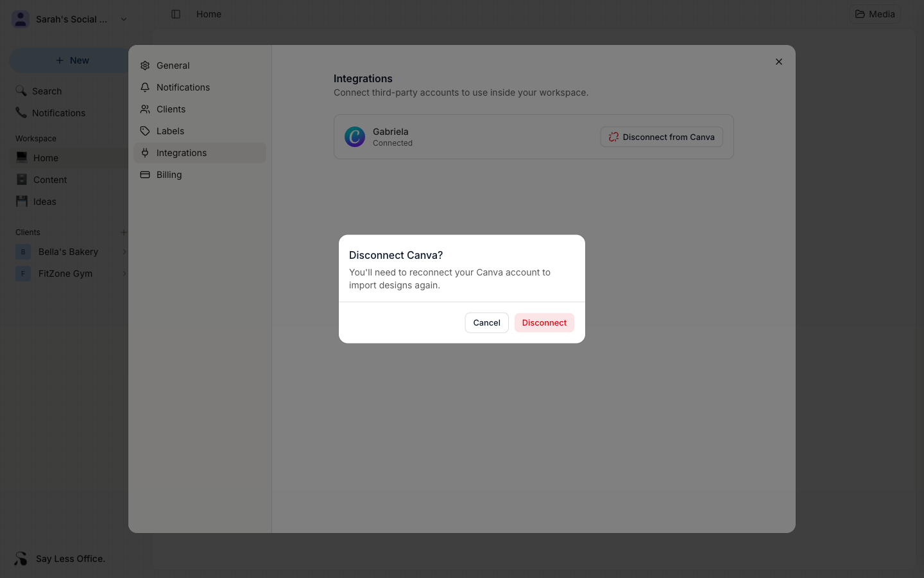This screenshot has height=578, width=924.
Task: Click the Ideas floppy disk icon
Action: pyautogui.click(x=22, y=202)
